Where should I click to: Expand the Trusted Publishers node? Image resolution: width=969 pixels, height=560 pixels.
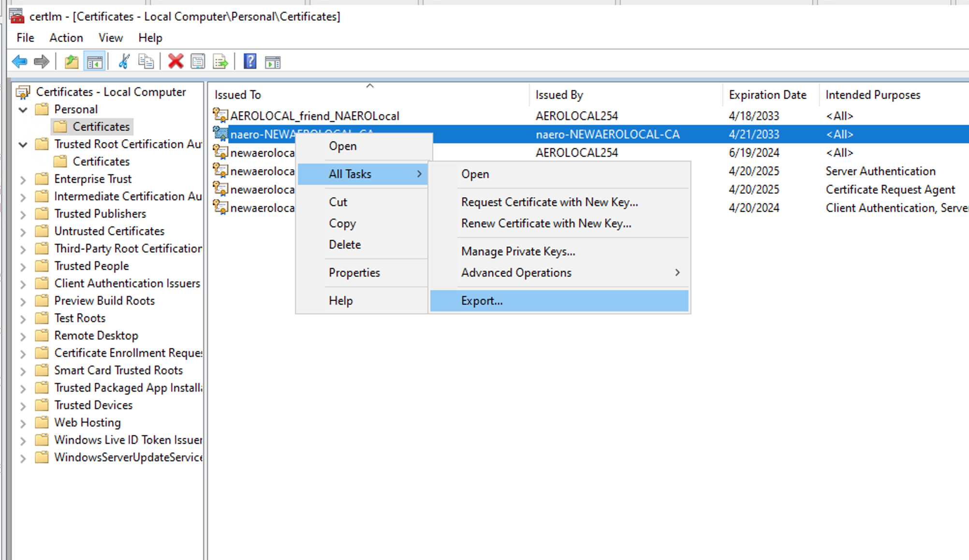[23, 214]
